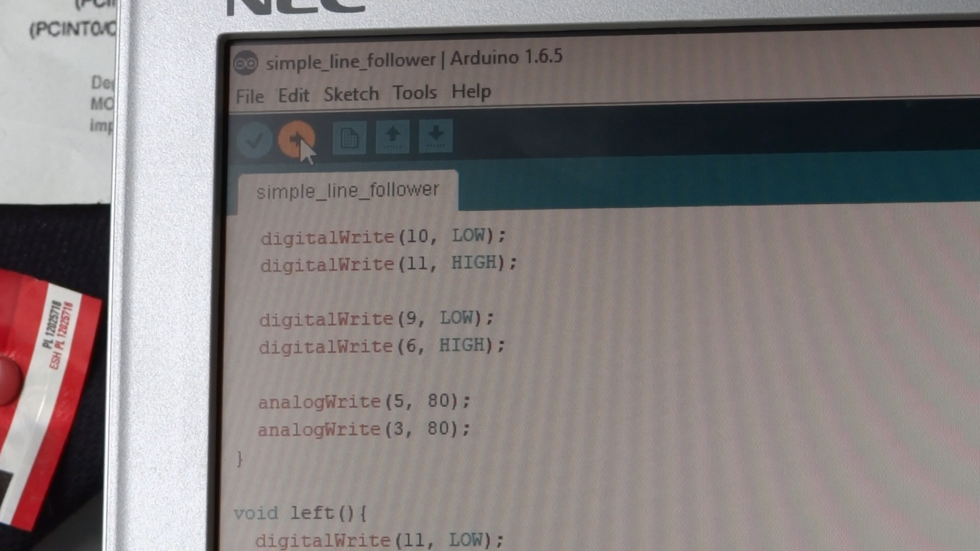The height and width of the screenshot is (551, 980).
Task: Click the Save sketch down-arrow icon
Action: [435, 136]
